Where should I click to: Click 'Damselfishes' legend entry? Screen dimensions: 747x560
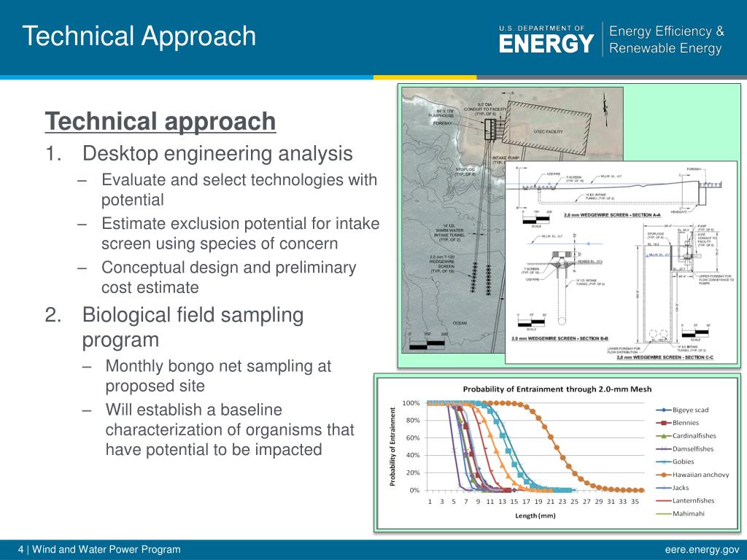[x=684, y=448]
